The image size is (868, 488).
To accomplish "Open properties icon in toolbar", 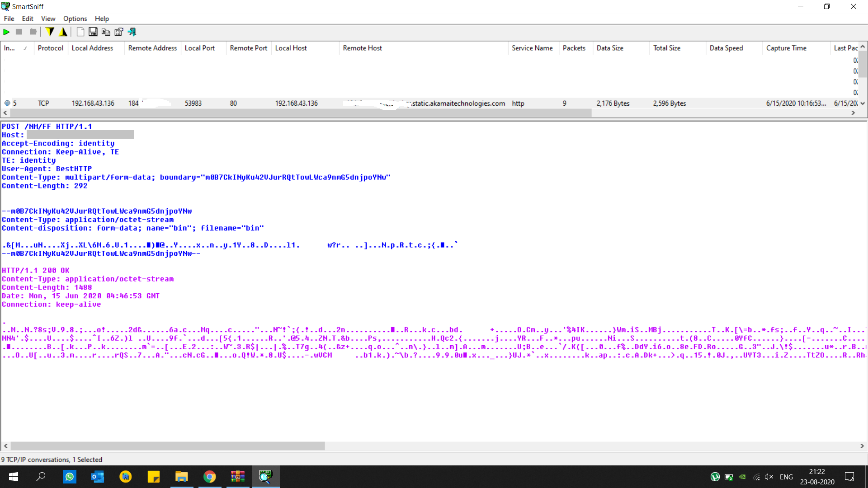I will tap(119, 32).
